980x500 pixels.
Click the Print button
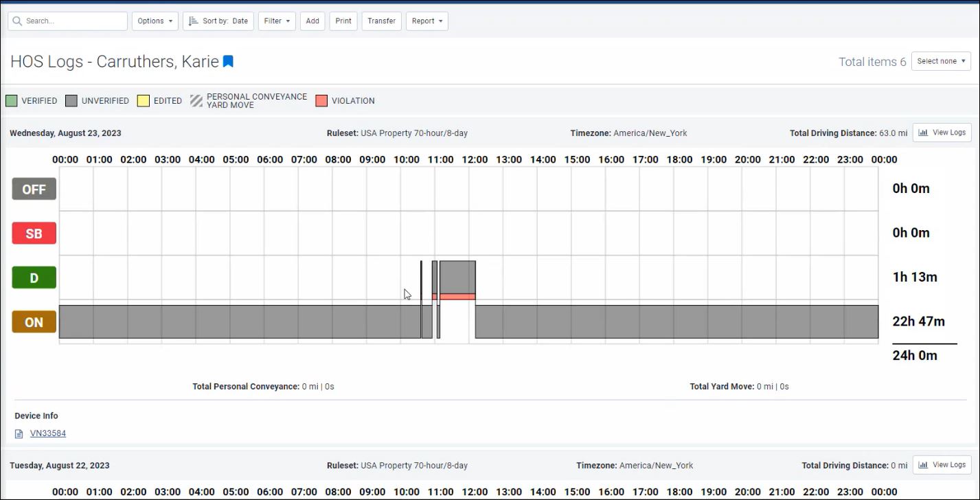click(343, 21)
